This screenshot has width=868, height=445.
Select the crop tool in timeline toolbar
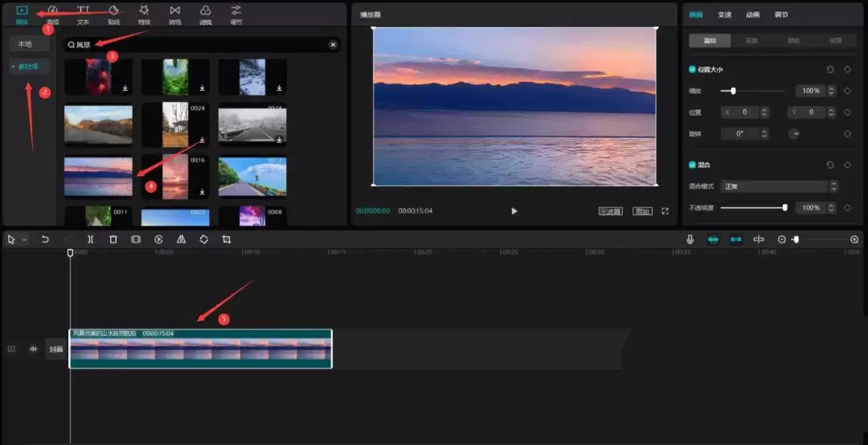[227, 239]
